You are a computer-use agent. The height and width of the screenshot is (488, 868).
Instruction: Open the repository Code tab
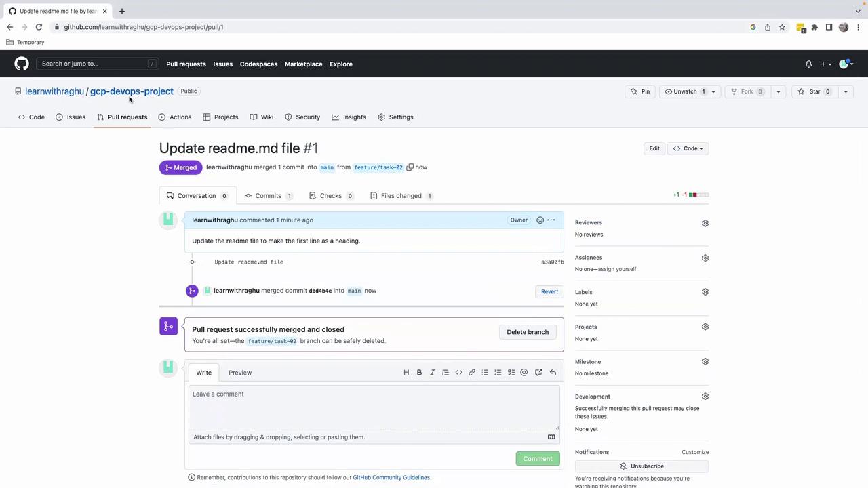coord(31,117)
